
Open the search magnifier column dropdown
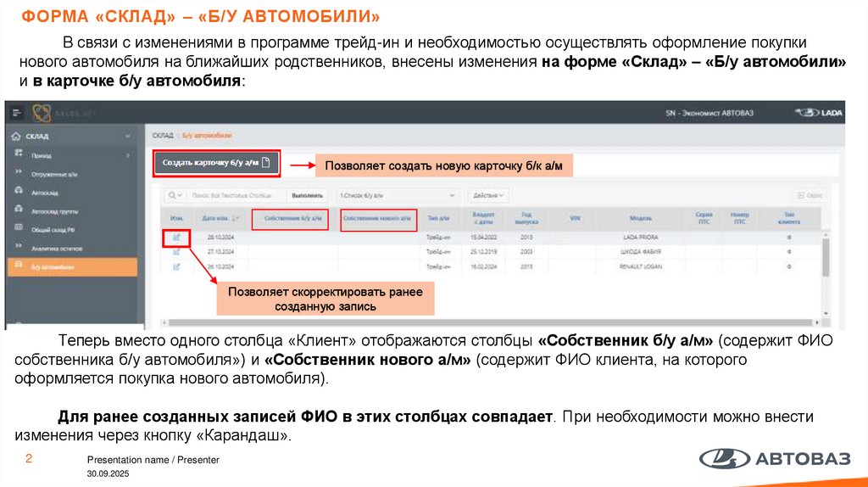175,196
